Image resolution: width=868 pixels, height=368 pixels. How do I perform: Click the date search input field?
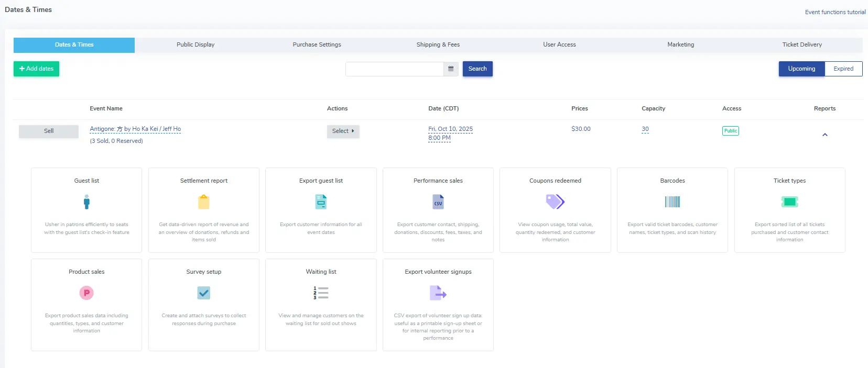coord(395,69)
